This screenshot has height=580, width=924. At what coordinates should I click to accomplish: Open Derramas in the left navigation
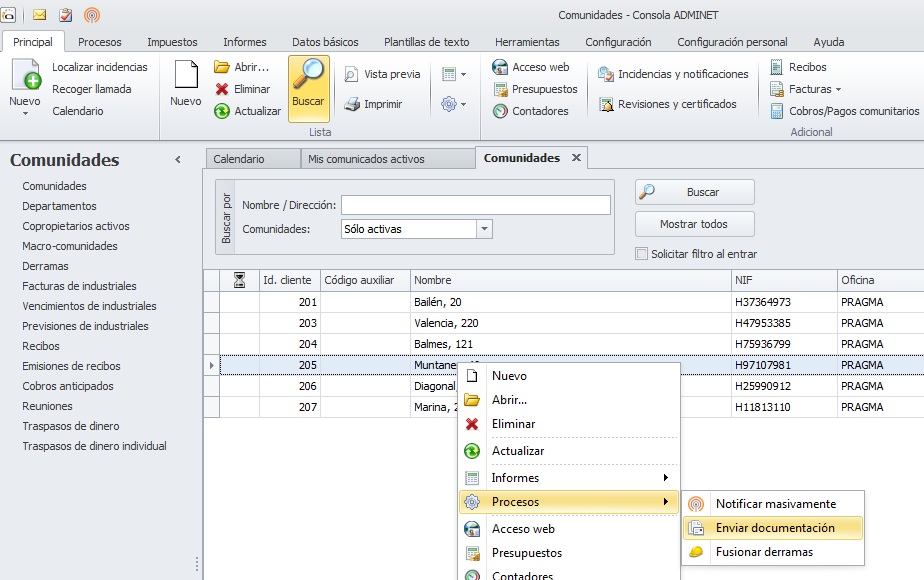(46, 266)
